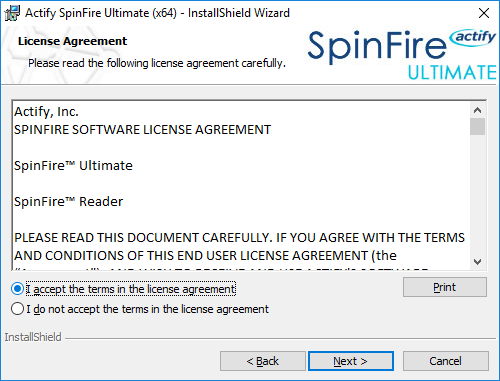Click the InstallShield label at bottom
Image resolution: width=500 pixels, height=381 pixels.
tap(33, 337)
